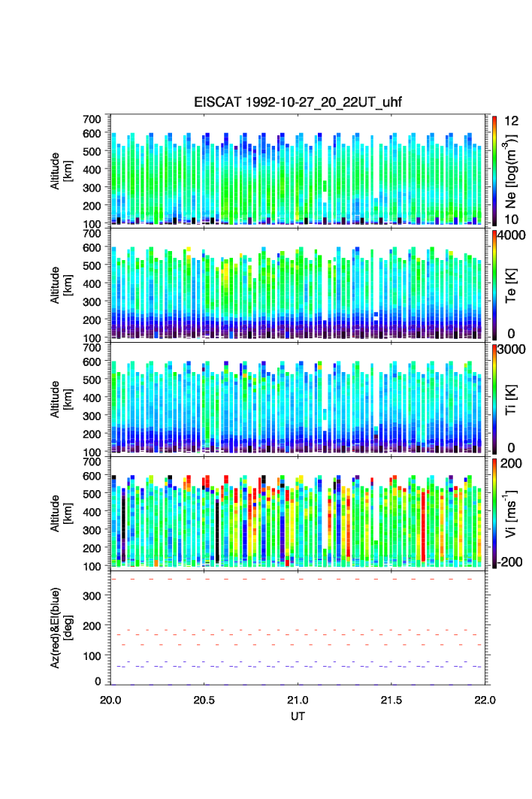Click the Altitude [km] label of Vi panel
Image resolution: width=532 pixels, height=799 pixels.
pos(61,513)
